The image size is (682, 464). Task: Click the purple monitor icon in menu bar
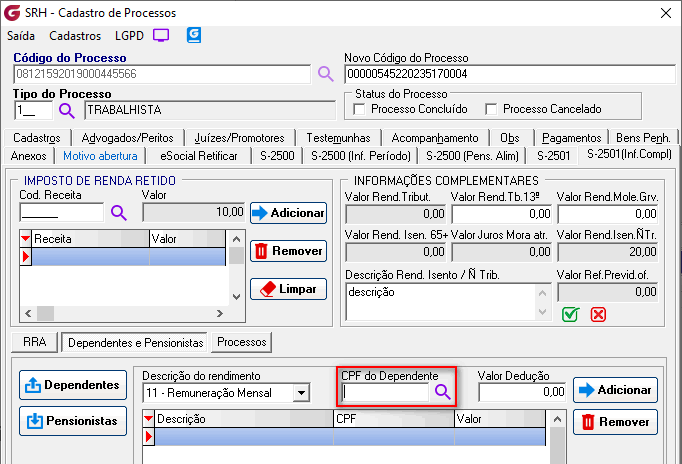click(x=161, y=35)
